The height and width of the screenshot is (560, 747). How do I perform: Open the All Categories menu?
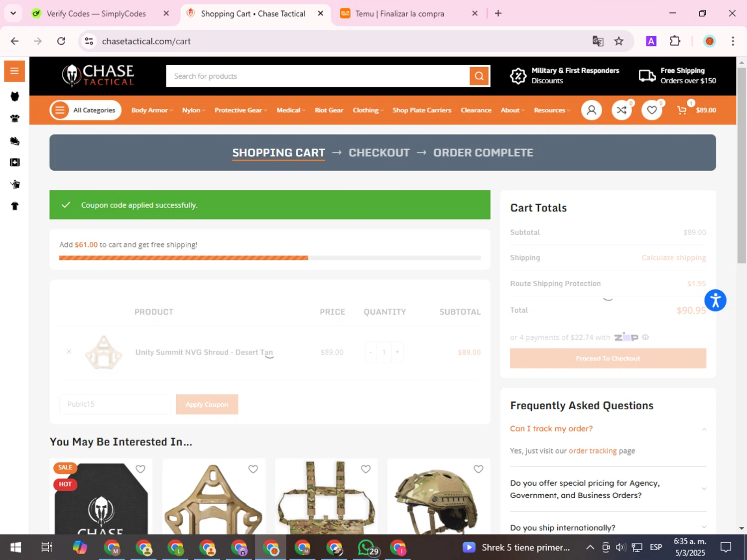pyautogui.click(x=86, y=110)
